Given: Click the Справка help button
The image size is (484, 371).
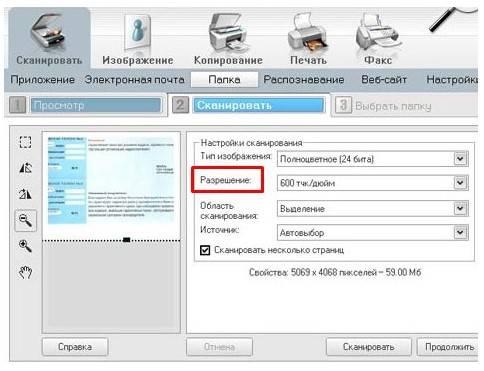Looking at the screenshot, I should (75, 347).
